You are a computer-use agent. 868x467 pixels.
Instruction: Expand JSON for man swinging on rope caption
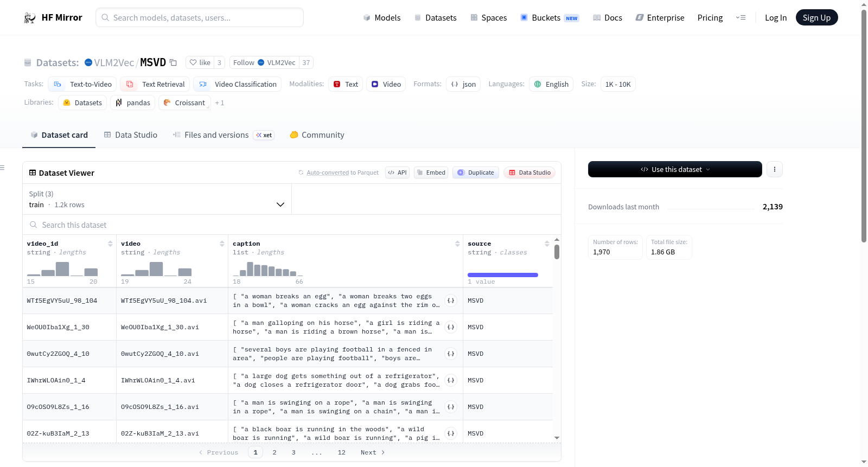451,407
